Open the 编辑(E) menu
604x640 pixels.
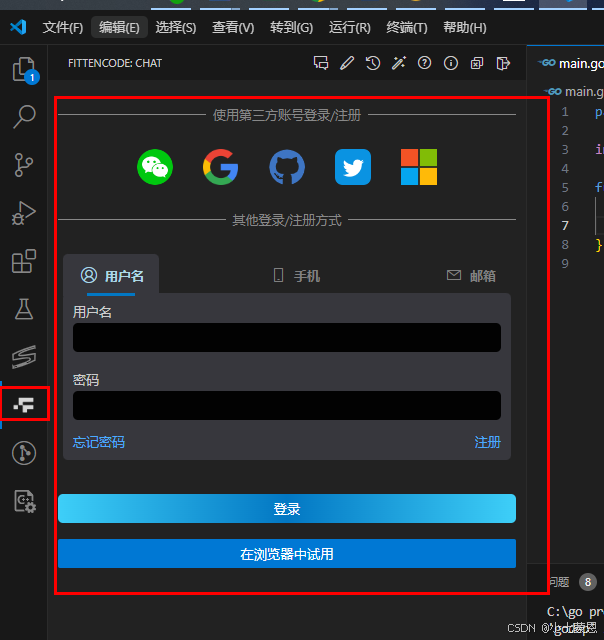119,27
